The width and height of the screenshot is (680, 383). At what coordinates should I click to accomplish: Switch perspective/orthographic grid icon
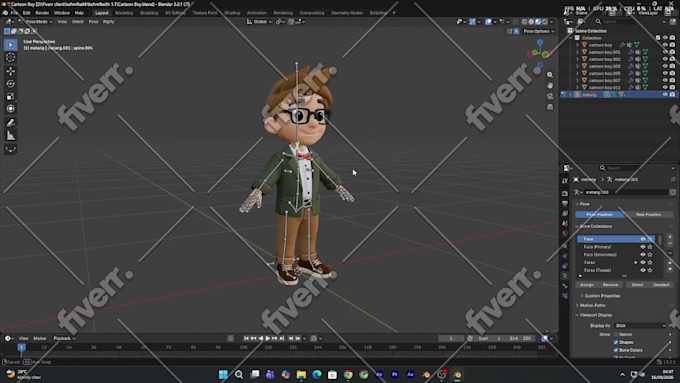coord(550,107)
